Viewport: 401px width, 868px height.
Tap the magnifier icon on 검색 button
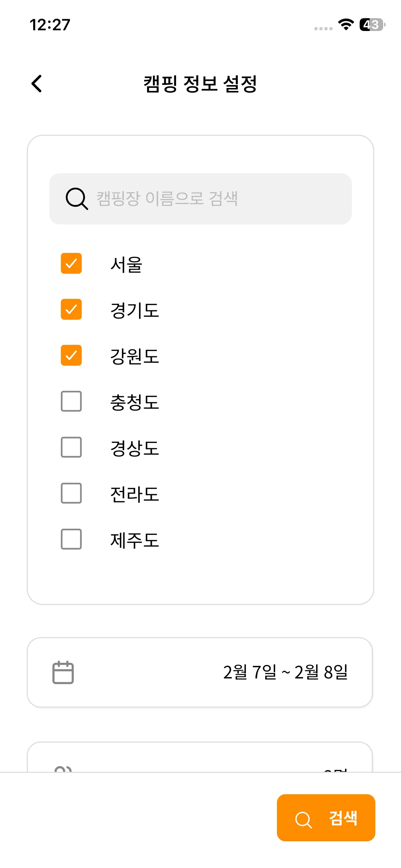[x=303, y=820]
